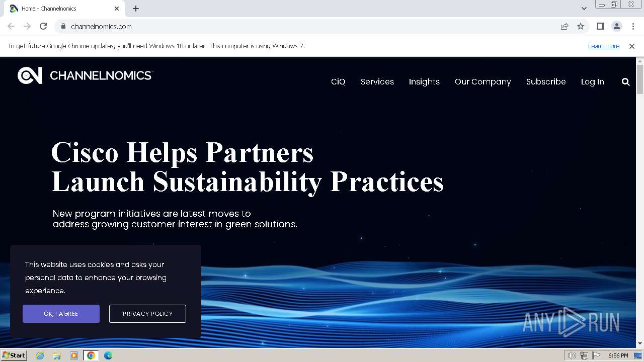Select the Home - Channelnomics tab

click(x=64, y=9)
